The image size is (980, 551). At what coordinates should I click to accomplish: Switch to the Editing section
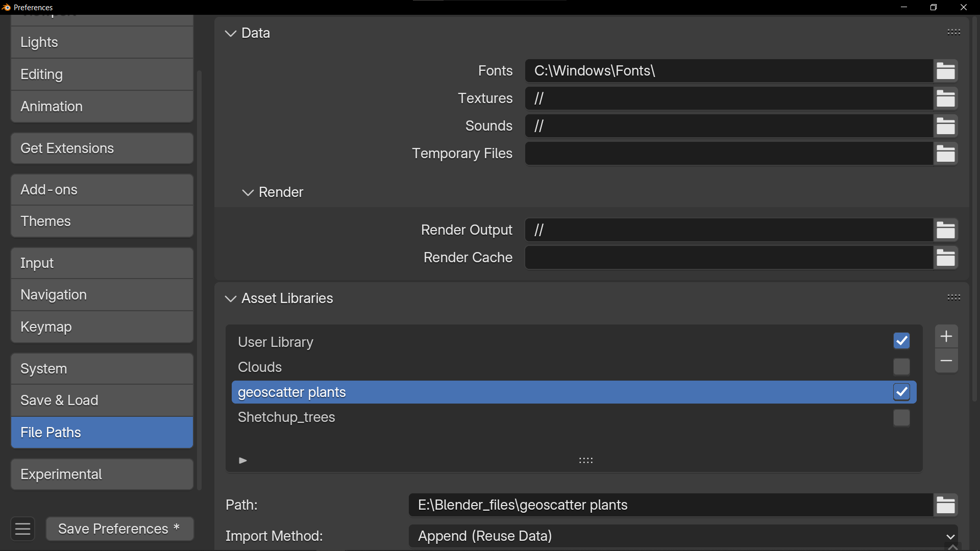[x=102, y=74]
